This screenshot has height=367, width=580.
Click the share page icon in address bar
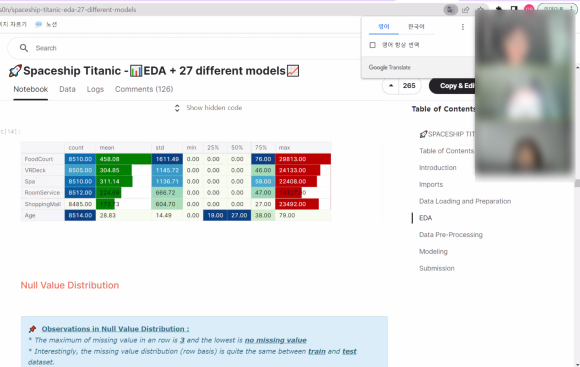466,10
